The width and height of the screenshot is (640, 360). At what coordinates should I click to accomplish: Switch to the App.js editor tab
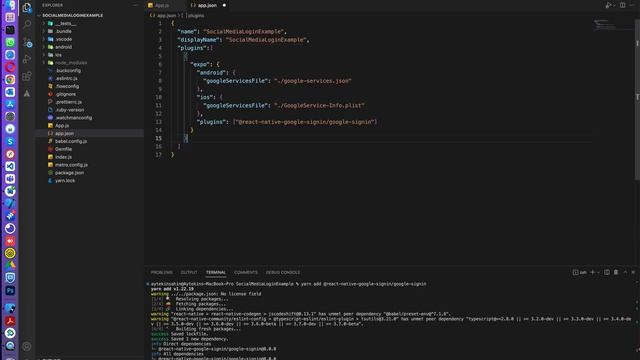[x=163, y=5]
